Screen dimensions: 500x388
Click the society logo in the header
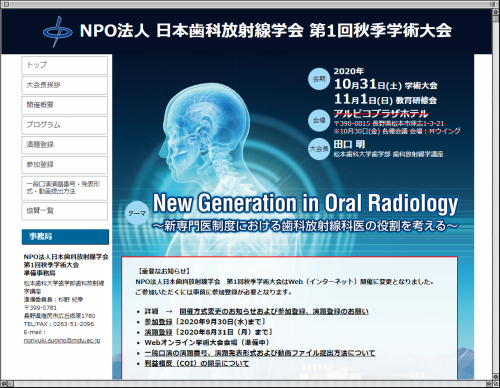[x=58, y=32]
